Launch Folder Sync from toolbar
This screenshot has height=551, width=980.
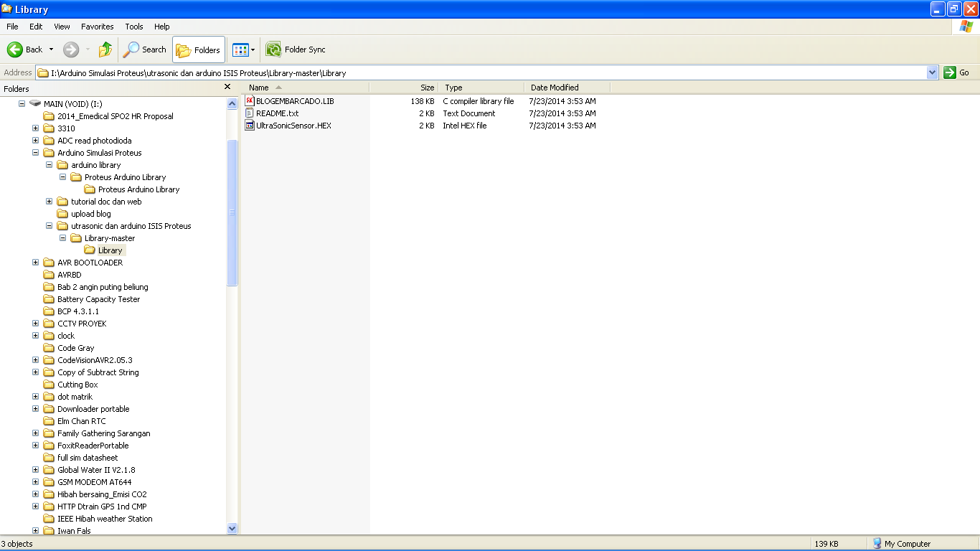(x=296, y=50)
